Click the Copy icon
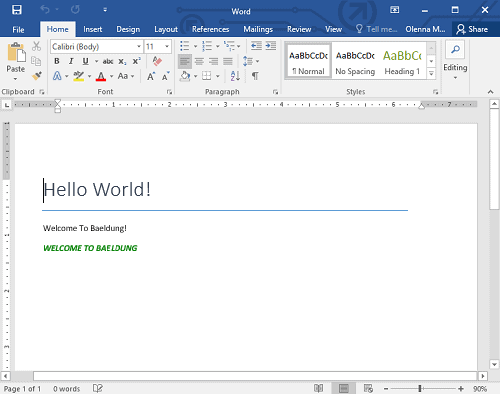The image size is (500, 394). 36,61
